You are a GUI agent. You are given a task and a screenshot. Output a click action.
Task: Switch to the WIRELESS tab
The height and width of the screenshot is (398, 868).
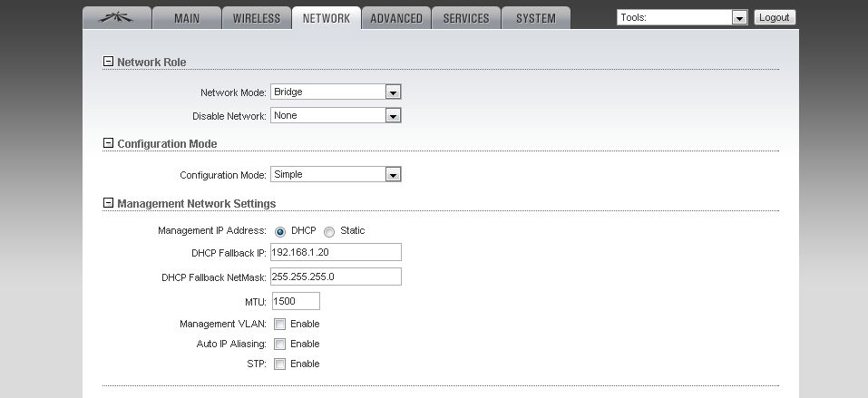point(257,18)
